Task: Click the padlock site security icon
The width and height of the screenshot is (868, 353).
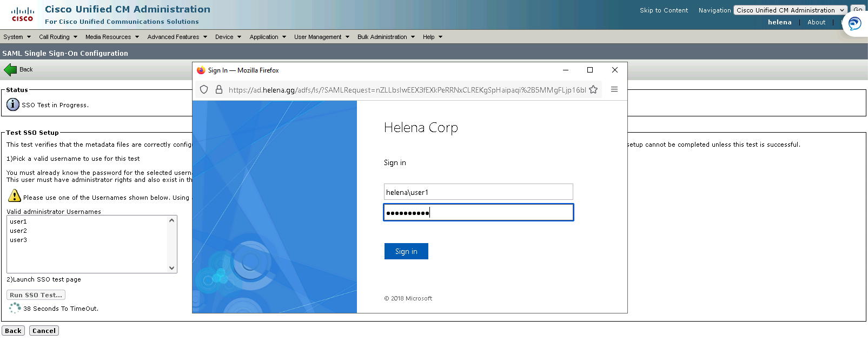Action: click(x=219, y=90)
